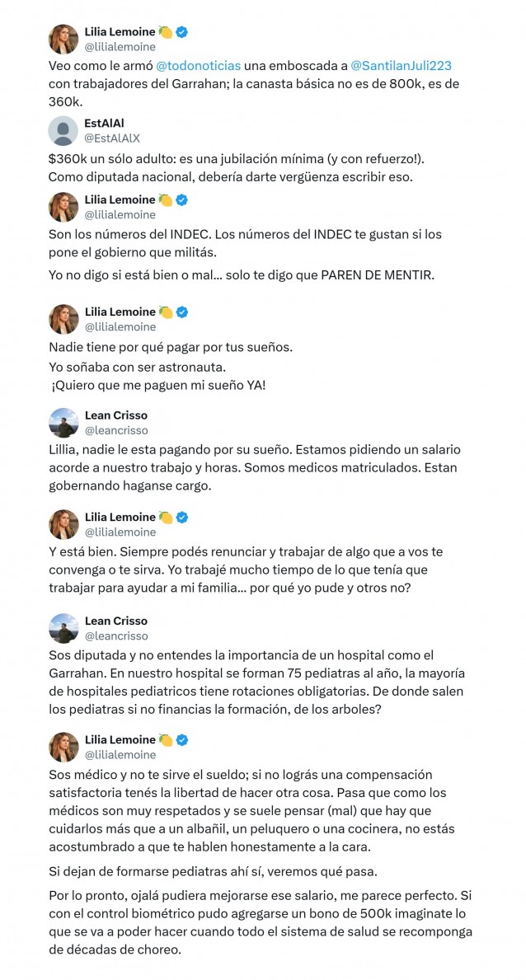
Task: Click Lilia Lemoine's avatar on the top tweet
Action: pos(63,39)
